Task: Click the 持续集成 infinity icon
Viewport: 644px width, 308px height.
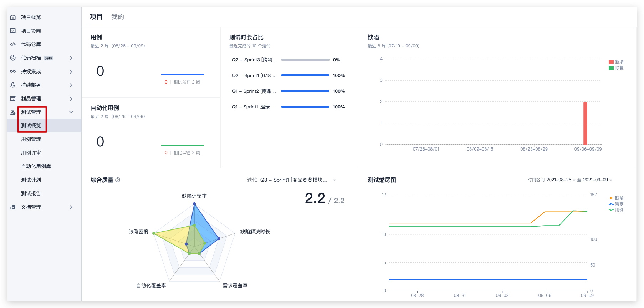Action: 13,71
